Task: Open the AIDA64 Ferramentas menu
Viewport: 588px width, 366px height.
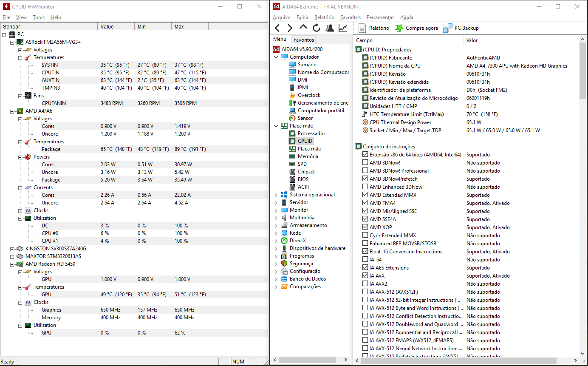Action: tap(380, 17)
